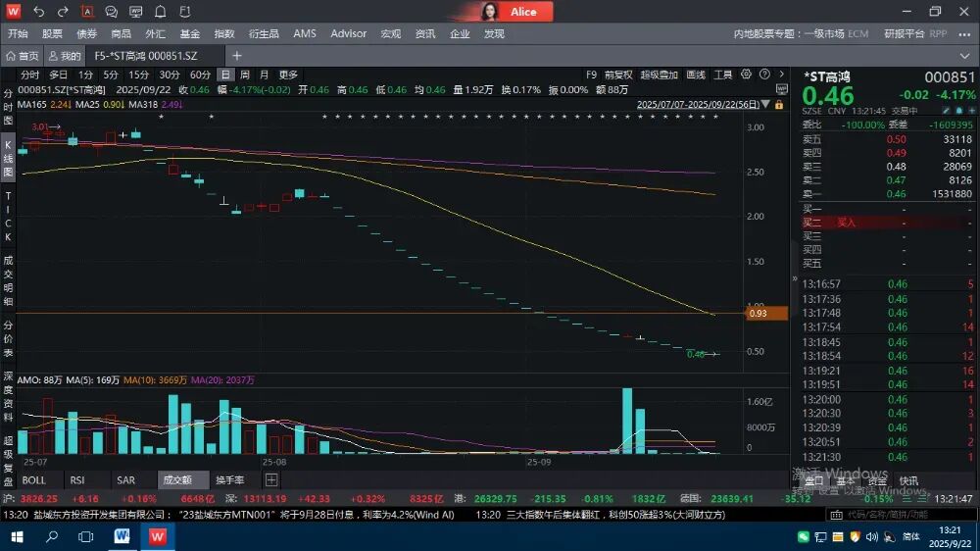Open the notification bell icon

160,11
